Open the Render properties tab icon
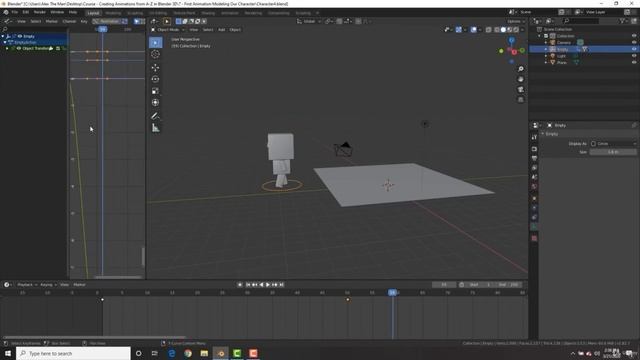Image resolution: width=640 pixels, height=360 pixels. [534, 149]
